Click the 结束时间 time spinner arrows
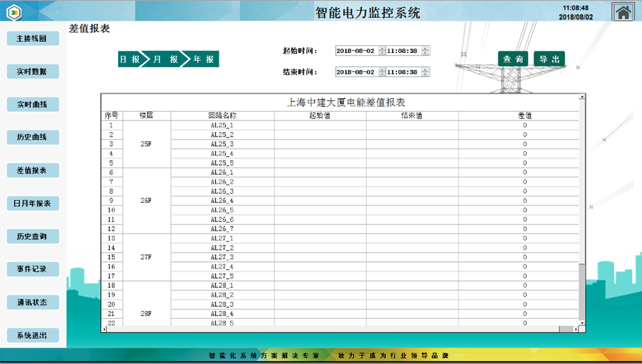 click(426, 72)
